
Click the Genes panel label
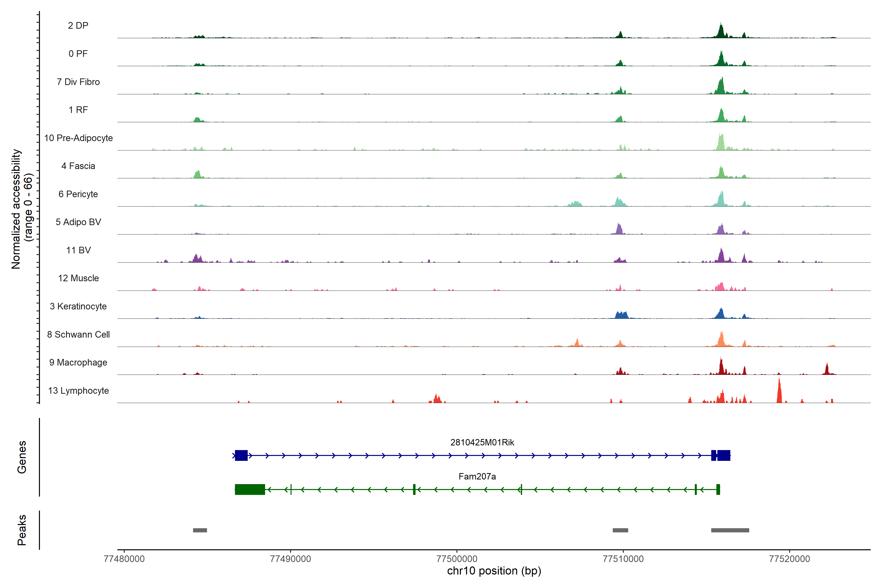tap(22, 457)
